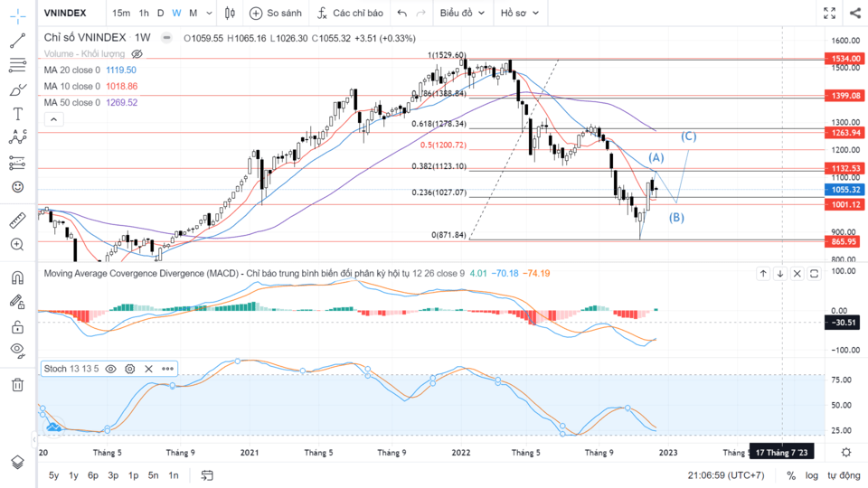Maximize the MACD pane
Screen dimensions: 868x488
tap(814, 273)
